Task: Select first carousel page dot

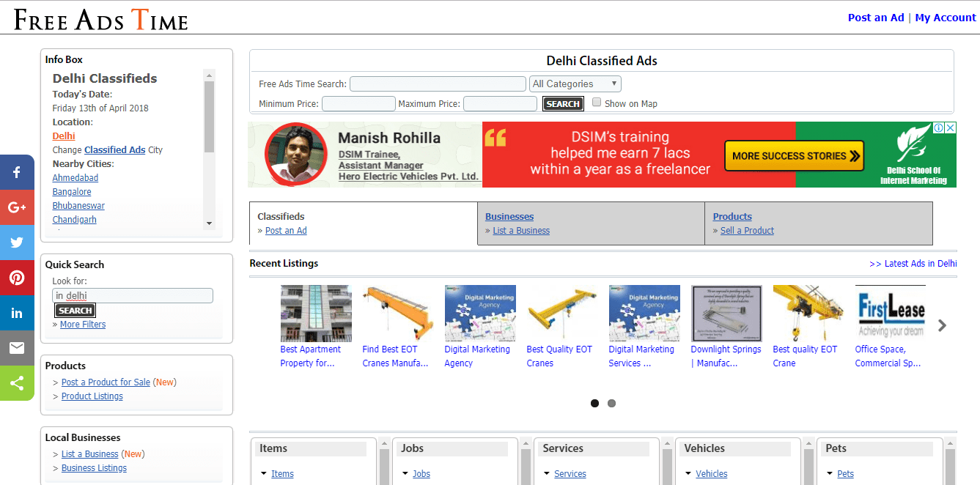Action: click(x=594, y=403)
